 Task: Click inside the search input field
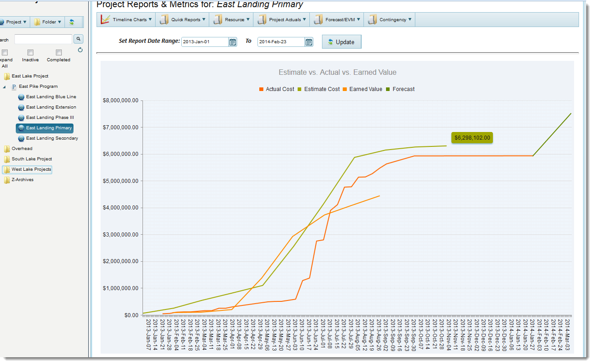click(43, 39)
